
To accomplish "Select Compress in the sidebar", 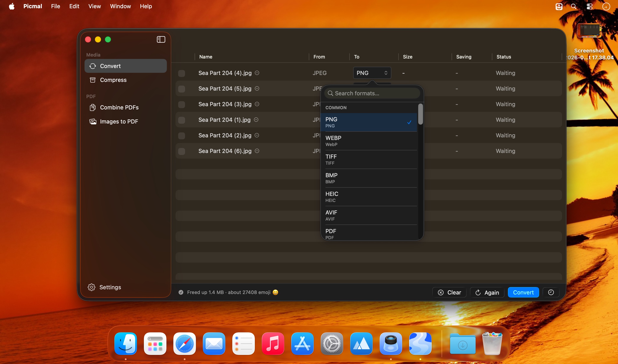I will click(x=125, y=80).
